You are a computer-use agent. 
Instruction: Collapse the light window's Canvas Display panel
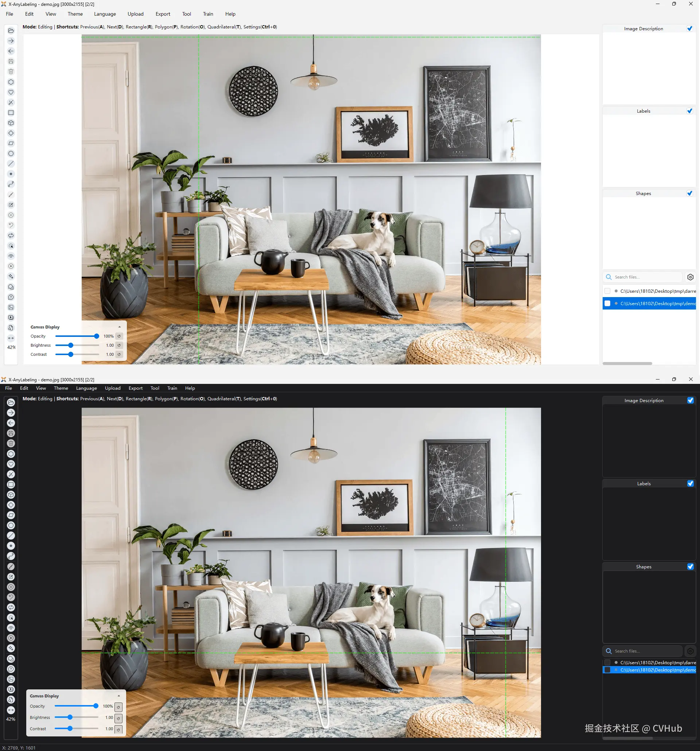pyautogui.click(x=119, y=327)
